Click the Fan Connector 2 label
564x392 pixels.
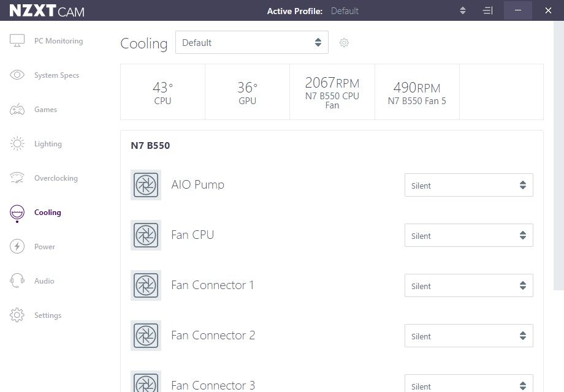pos(213,335)
